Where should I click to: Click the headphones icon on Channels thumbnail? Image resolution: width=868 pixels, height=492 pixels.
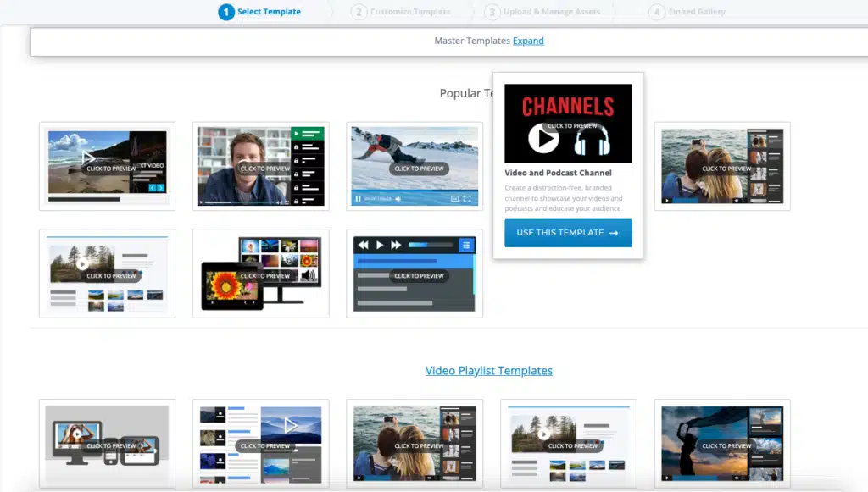click(x=592, y=140)
